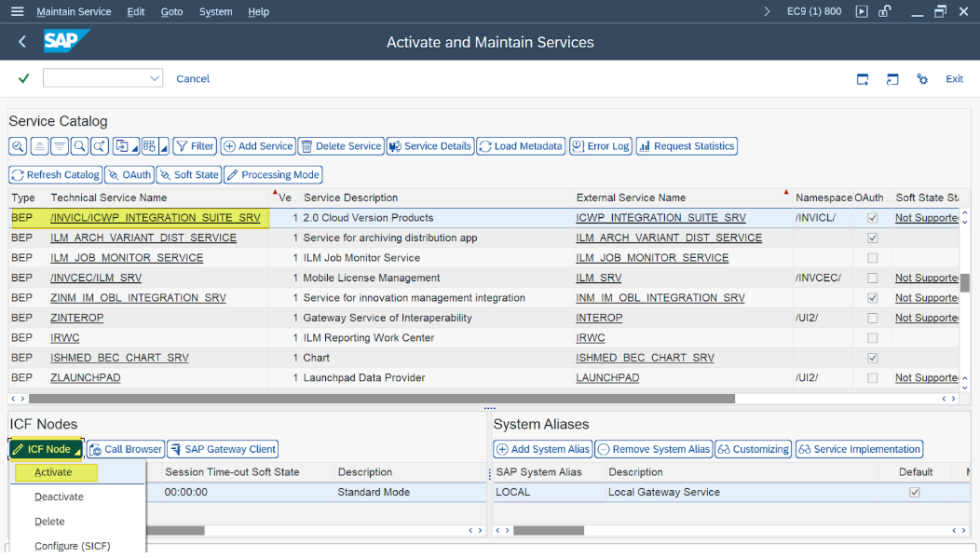Click the Sort Descending icon
Viewport: 980px width, 558px height.
[59, 146]
